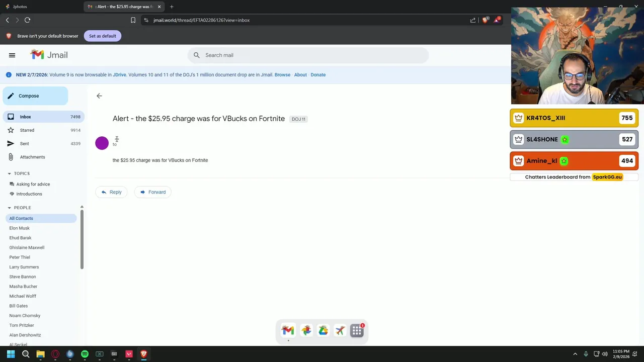Select All Contacts in the people list
The height and width of the screenshot is (362, 644).
41,218
